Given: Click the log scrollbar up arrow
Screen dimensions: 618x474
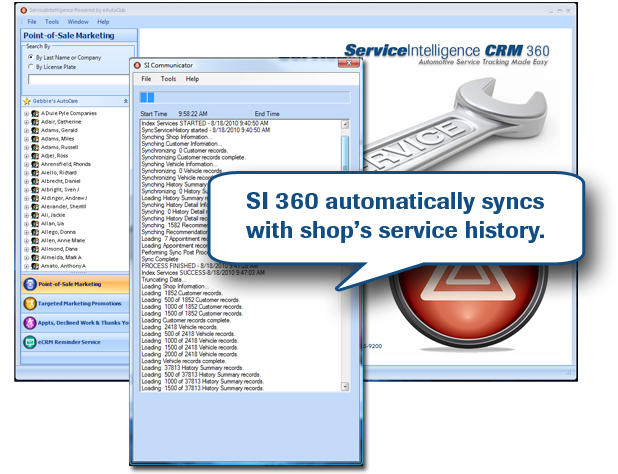Looking at the screenshot, I should pos(345,125).
